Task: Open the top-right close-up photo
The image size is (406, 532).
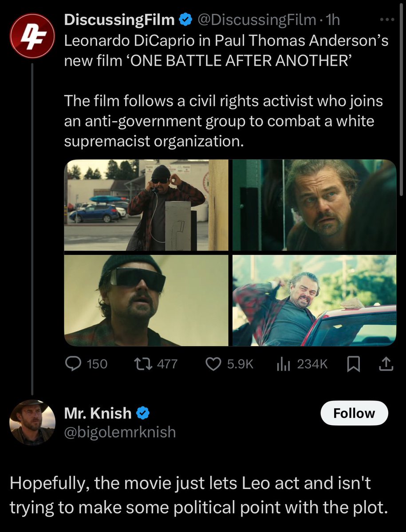Action: pyautogui.click(x=314, y=205)
